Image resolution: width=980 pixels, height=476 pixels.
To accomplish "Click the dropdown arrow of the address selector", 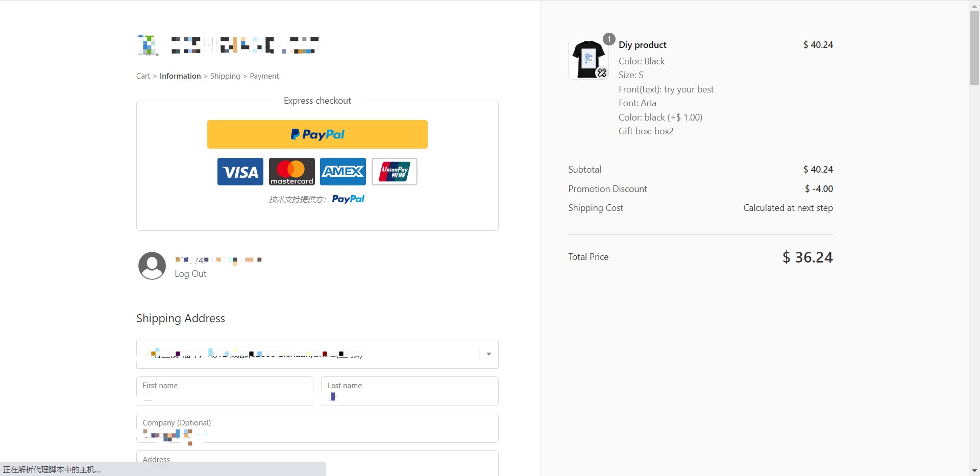I will click(489, 354).
